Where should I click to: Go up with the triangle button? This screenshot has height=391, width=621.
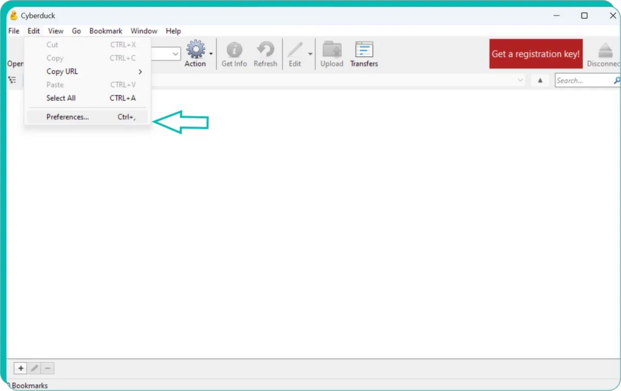click(540, 80)
